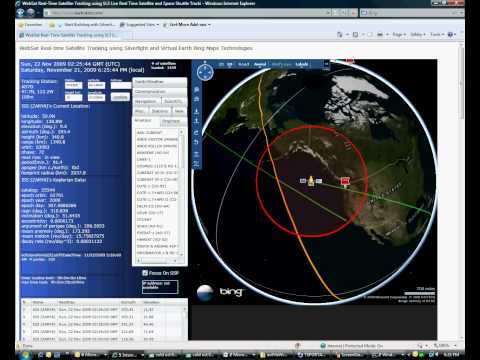Go forward with the browser Forward button

click(x=31, y=13)
